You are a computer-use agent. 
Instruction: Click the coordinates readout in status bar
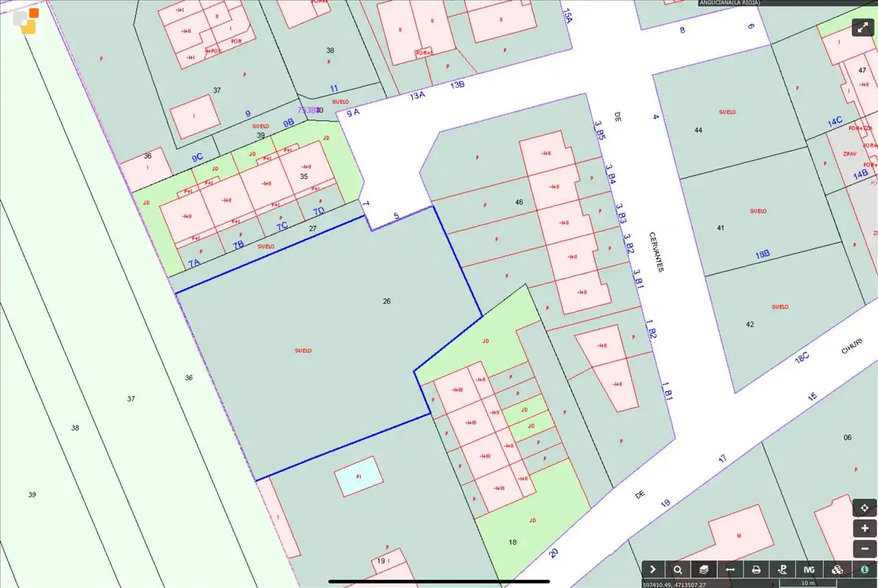(674, 585)
